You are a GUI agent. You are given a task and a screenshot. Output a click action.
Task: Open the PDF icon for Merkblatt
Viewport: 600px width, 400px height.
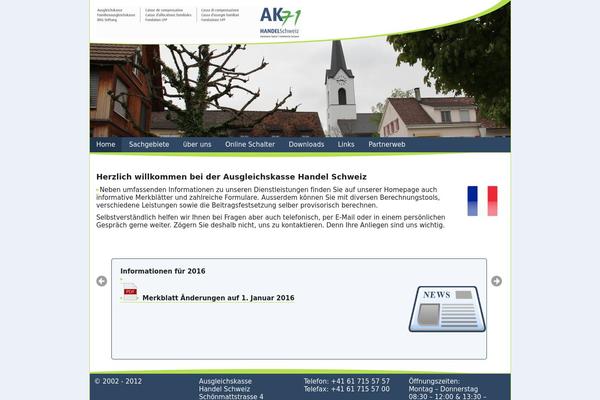click(130, 292)
